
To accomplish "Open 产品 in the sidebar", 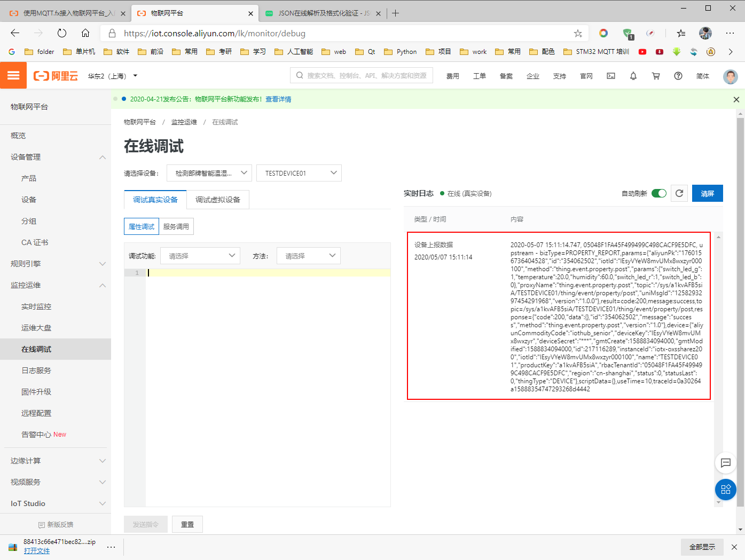I will pos(29,178).
